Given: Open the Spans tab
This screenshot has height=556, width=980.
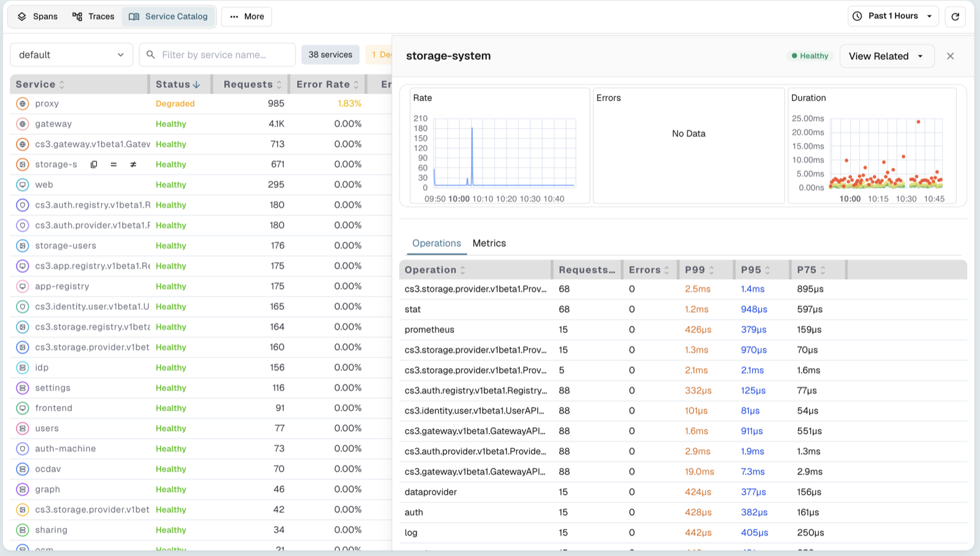Looking at the screenshot, I should (x=37, y=17).
